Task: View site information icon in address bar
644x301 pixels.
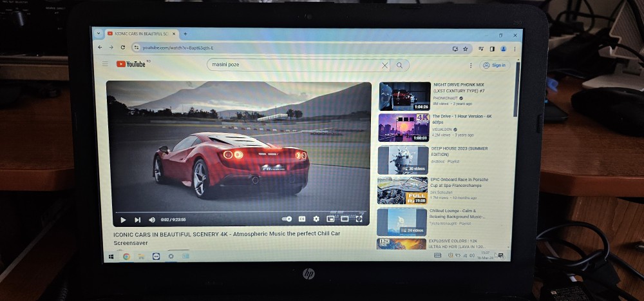Action: point(137,48)
